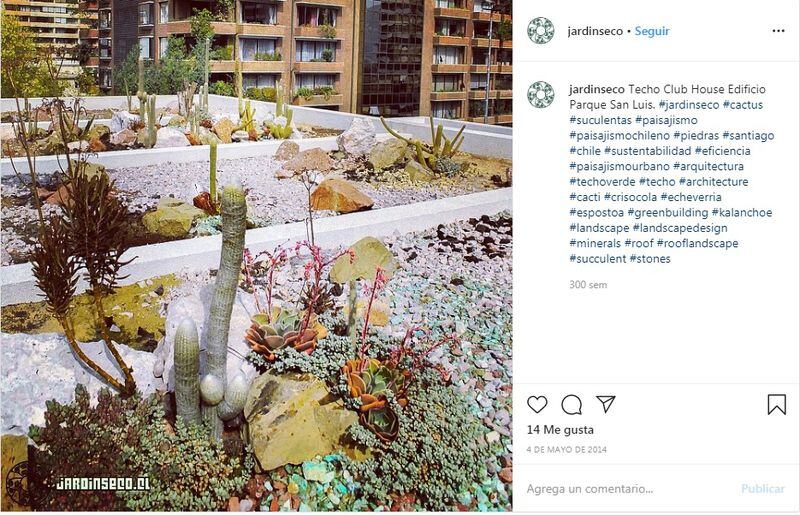Viewport: 800px width, 515px height.
Task: Focus the 'Agrega un comentario' field
Action: (630, 489)
